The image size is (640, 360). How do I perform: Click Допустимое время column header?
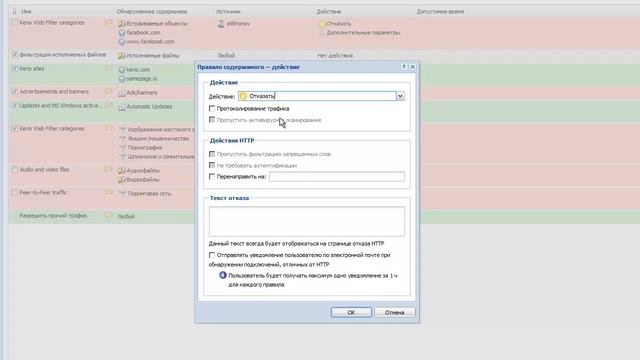440,11
